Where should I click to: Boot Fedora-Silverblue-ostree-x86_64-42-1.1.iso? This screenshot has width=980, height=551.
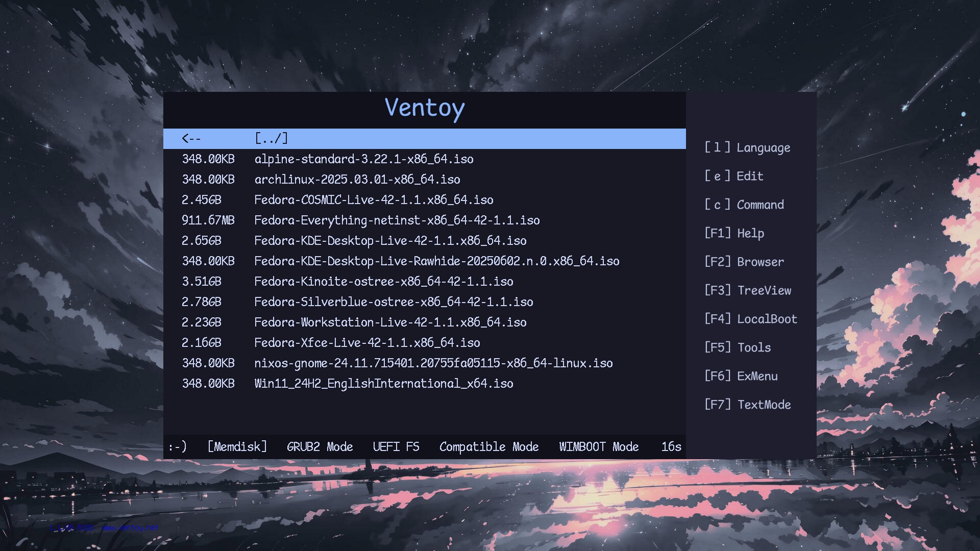tap(393, 302)
